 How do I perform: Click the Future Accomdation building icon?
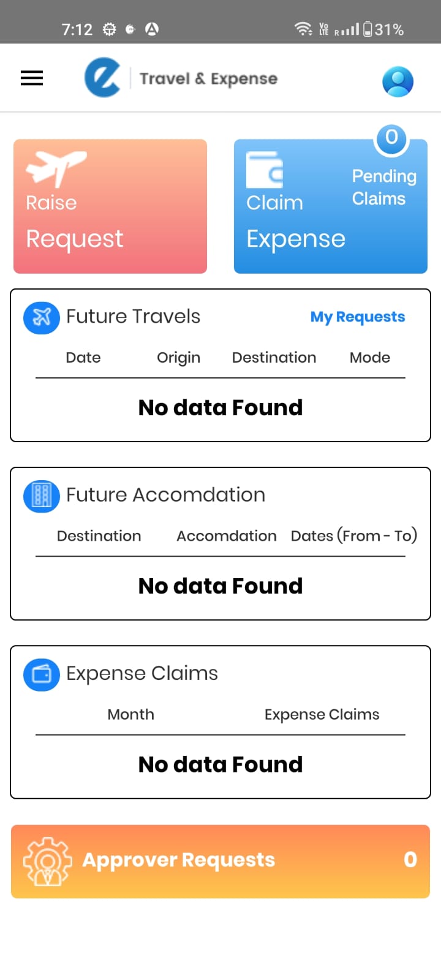[42, 496]
